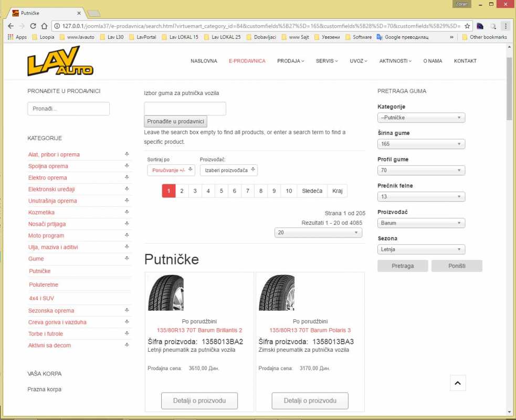Expand the Sezonska oprema category

[127, 310]
